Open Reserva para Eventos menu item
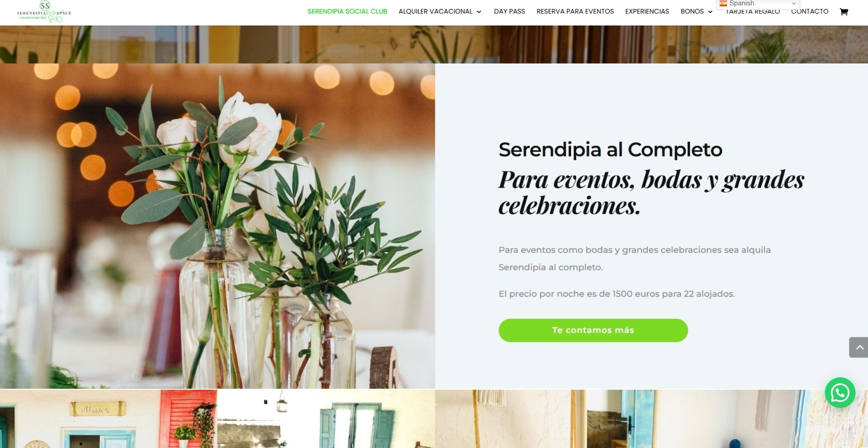The height and width of the screenshot is (448, 868). pyautogui.click(x=575, y=11)
